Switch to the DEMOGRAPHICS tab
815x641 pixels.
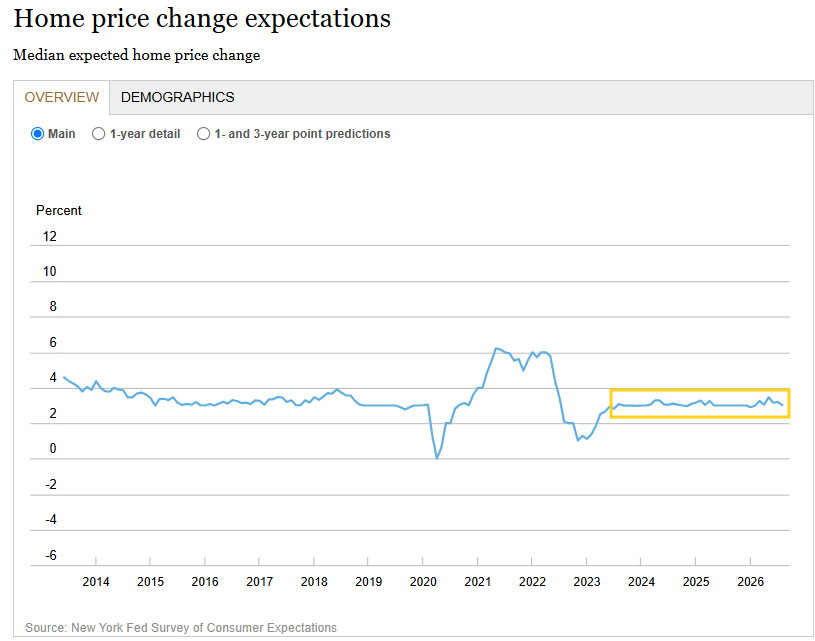click(x=178, y=97)
